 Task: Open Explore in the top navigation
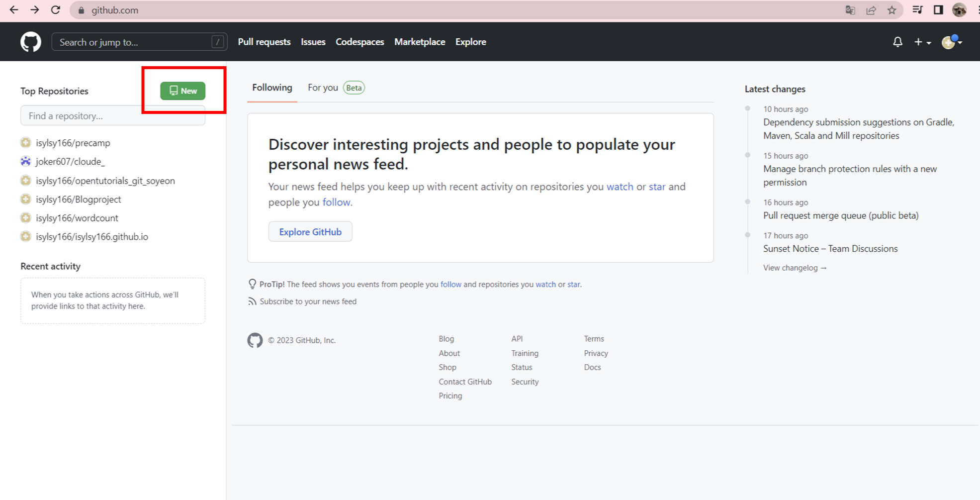tap(471, 42)
